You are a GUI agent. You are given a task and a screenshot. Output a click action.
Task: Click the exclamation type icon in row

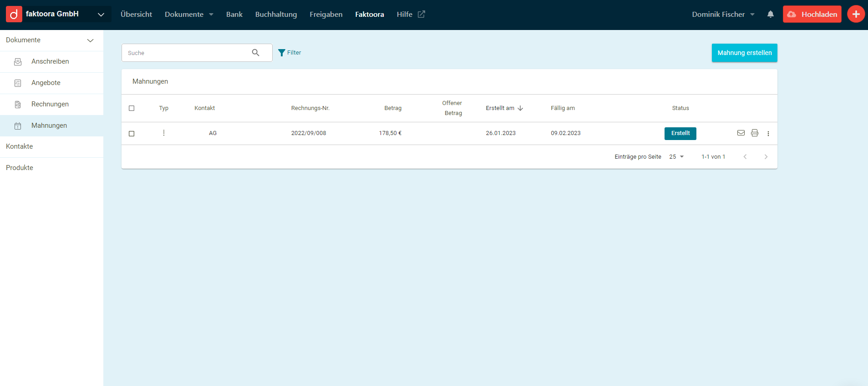[x=164, y=133]
